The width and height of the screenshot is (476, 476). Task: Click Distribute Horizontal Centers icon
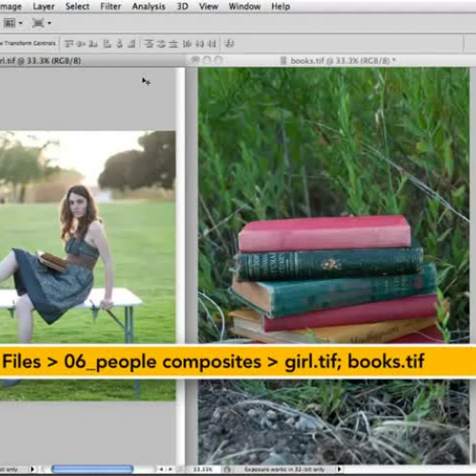coord(200,44)
